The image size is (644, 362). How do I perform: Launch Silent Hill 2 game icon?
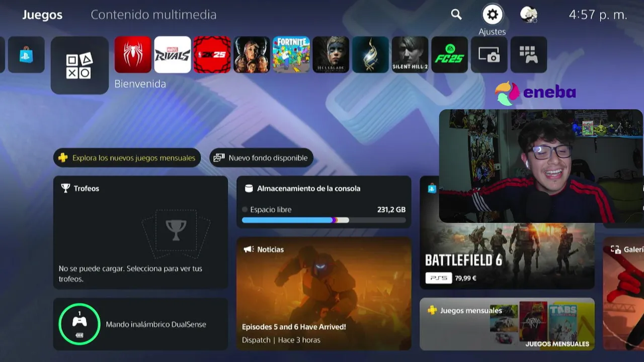[410, 55]
